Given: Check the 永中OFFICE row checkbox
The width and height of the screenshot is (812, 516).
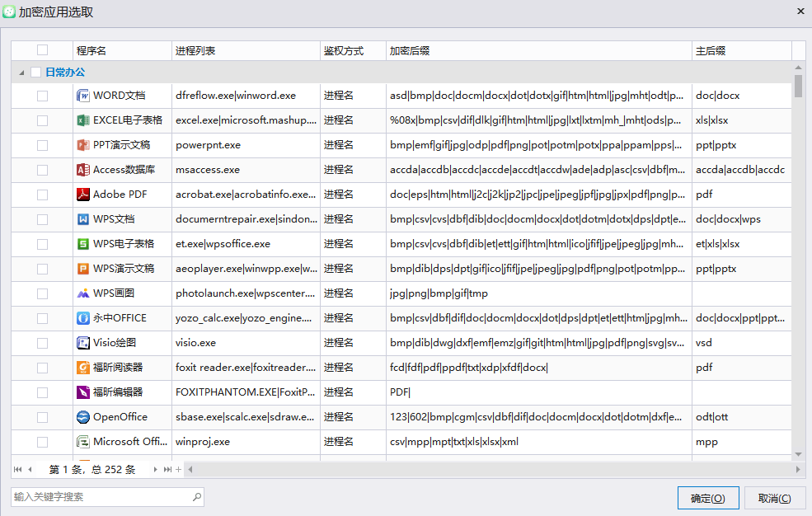Looking at the screenshot, I should coord(43,318).
